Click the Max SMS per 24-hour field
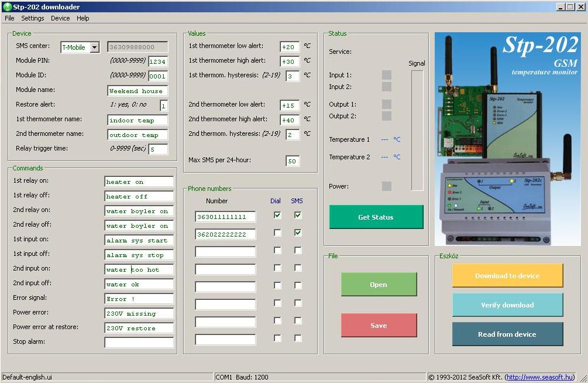The image size is (588, 383). tap(293, 161)
